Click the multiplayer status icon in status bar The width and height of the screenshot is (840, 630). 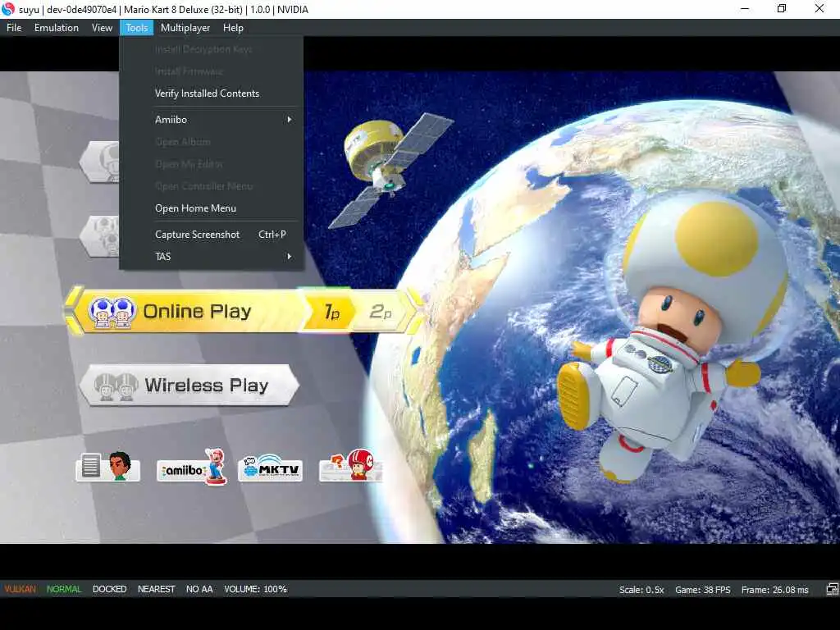pos(832,589)
